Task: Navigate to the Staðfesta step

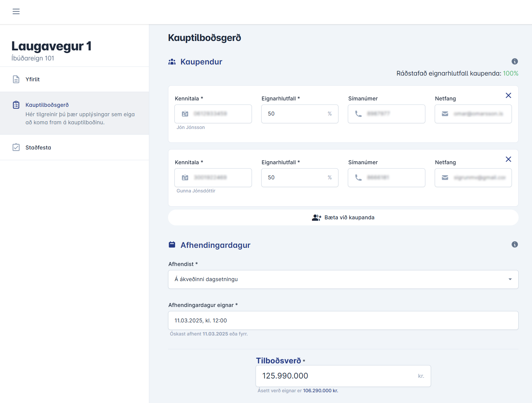Action: [x=38, y=147]
